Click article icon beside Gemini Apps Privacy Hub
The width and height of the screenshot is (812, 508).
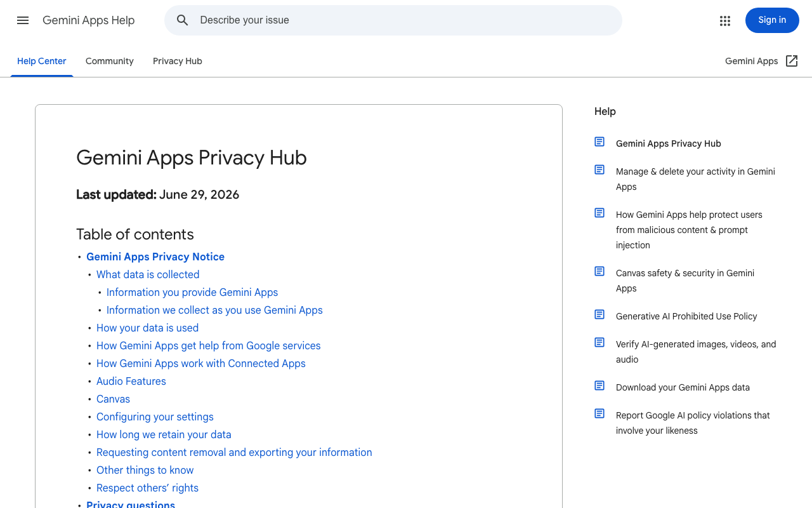(x=599, y=142)
